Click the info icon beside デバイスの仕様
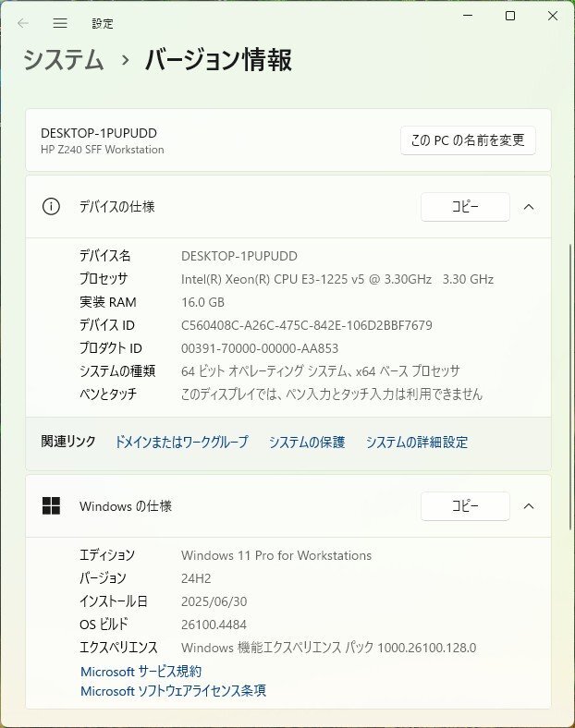The height and width of the screenshot is (728, 575). tap(51, 206)
